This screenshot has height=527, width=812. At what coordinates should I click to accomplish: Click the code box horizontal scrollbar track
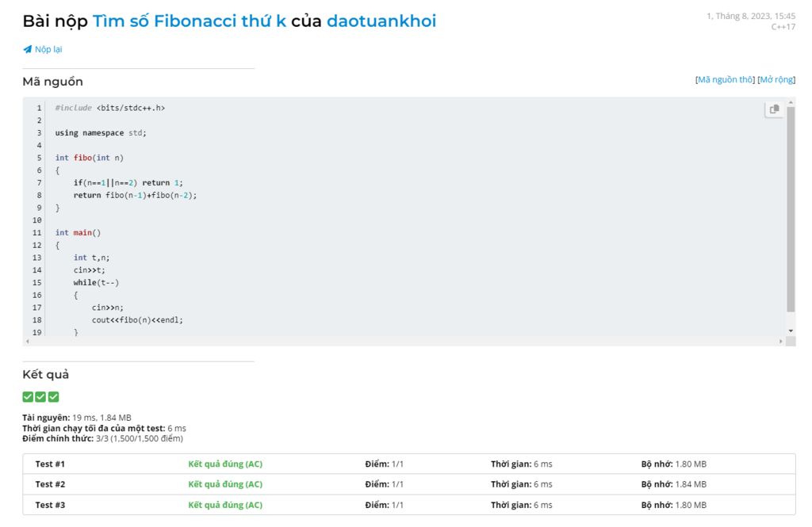click(396, 341)
